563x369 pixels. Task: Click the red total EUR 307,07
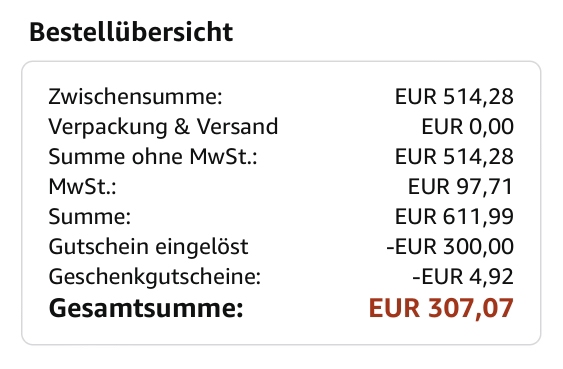(x=441, y=308)
